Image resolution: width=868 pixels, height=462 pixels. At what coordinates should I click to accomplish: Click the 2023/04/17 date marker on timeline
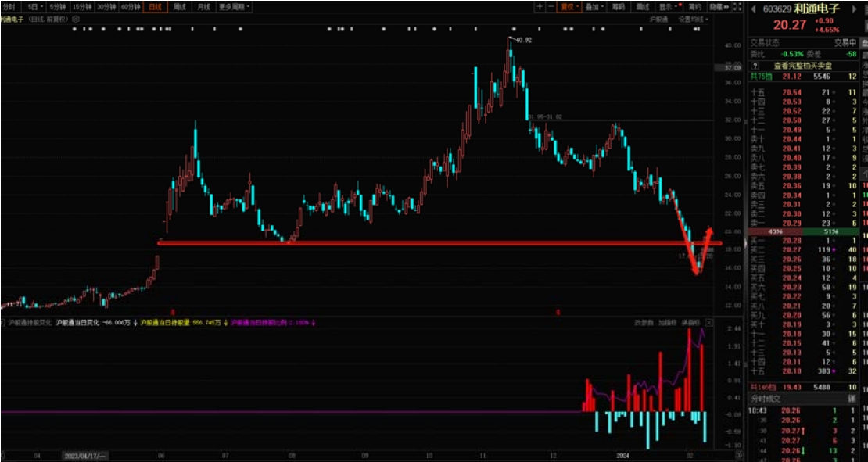point(84,455)
